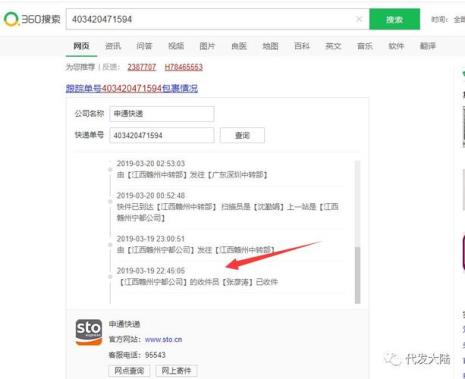Viewport: 465px width, 379px height.
Task: Click the 网上寄件 button
Action: pyautogui.click(x=176, y=371)
